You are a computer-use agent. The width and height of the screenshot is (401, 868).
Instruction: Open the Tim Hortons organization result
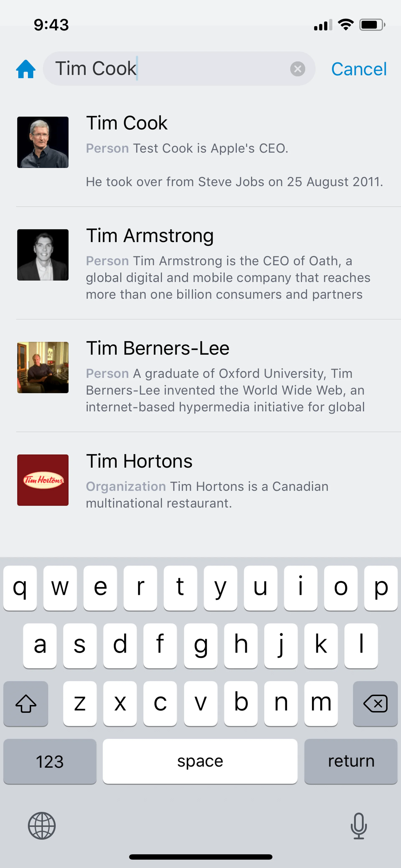click(x=139, y=461)
